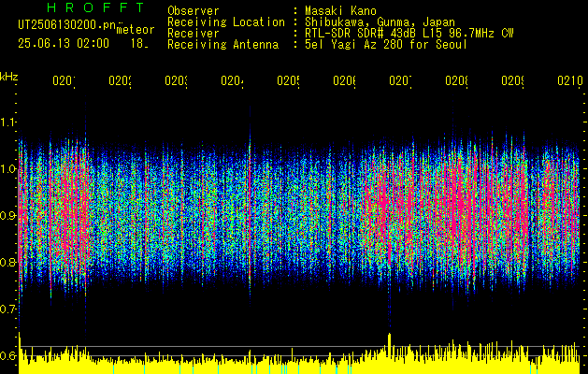588x374 pixels.
Task: Click the 0210 time axis marker
Action: pos(570,80)
